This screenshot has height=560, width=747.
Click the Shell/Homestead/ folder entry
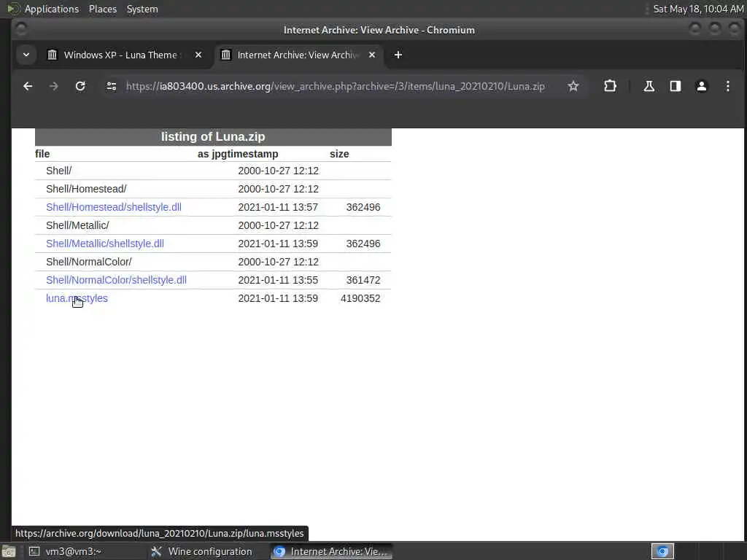click(x=86, y=189)
